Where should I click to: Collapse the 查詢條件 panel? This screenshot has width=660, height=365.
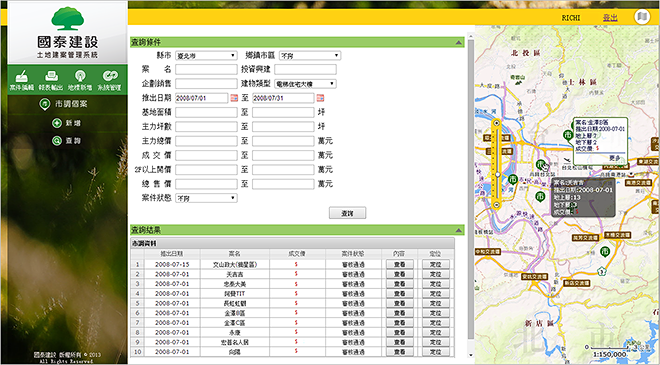458,43
